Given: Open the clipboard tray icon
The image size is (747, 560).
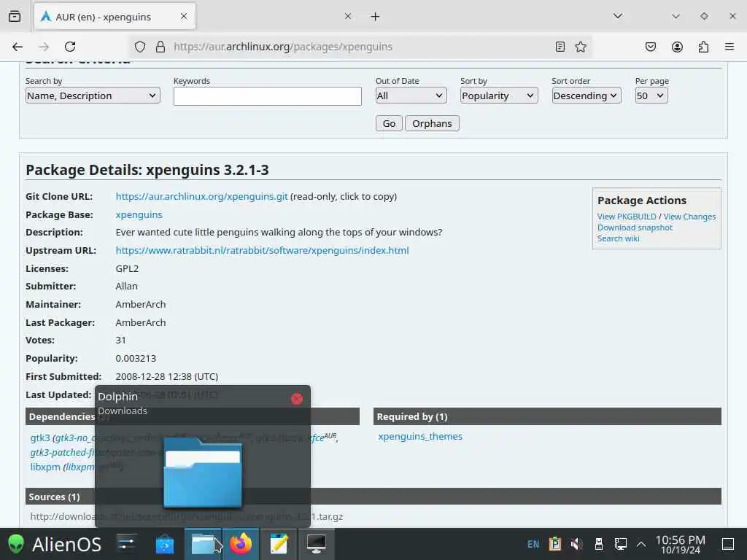Looking at the screenshot, I should point(555,544).
